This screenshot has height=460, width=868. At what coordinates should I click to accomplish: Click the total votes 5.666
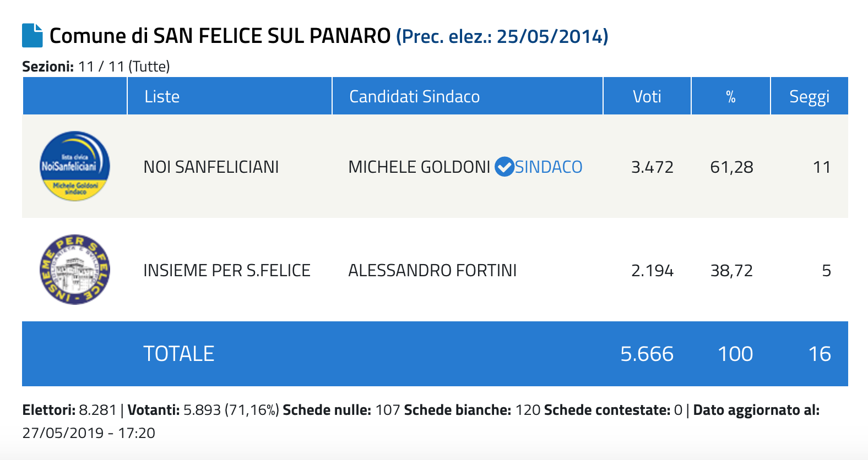point(647,354)
